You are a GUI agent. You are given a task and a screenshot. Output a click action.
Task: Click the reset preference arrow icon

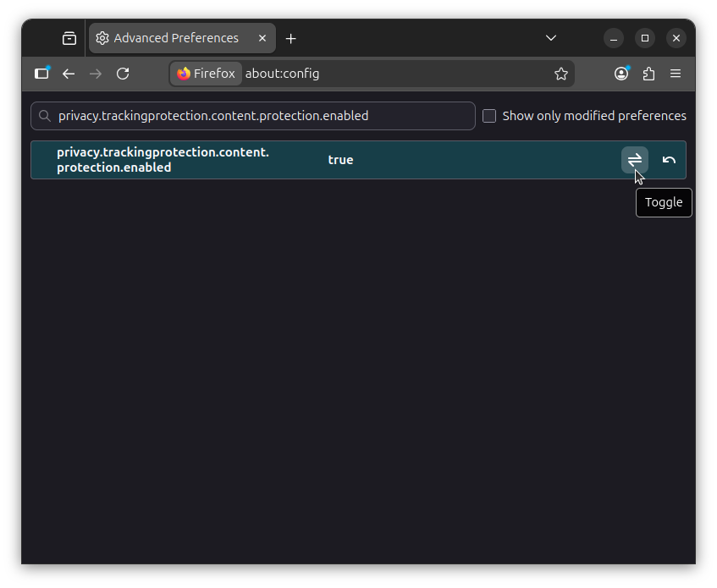click(669, 160)
